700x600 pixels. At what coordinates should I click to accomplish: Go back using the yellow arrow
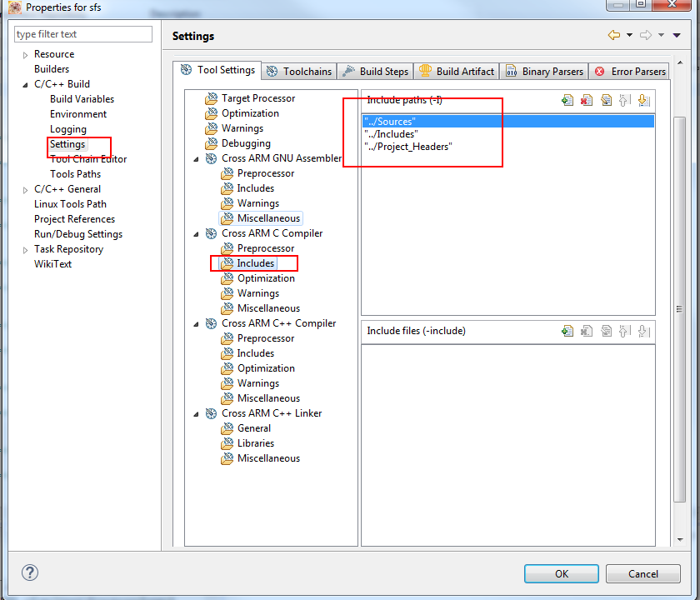point(614,35)
